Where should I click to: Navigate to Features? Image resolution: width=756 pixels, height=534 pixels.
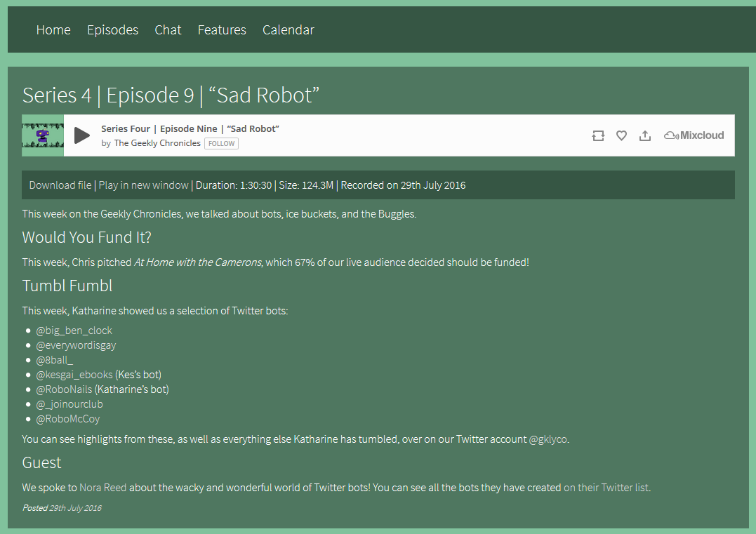222,30
